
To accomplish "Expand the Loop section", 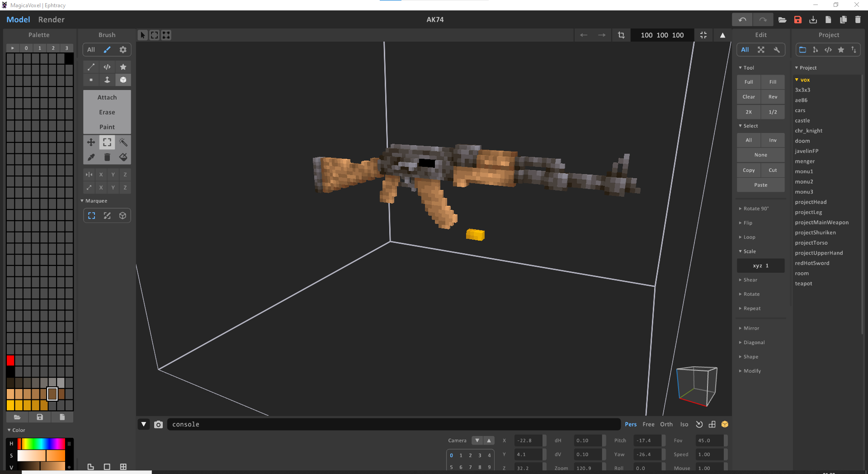I will point(749,237).
